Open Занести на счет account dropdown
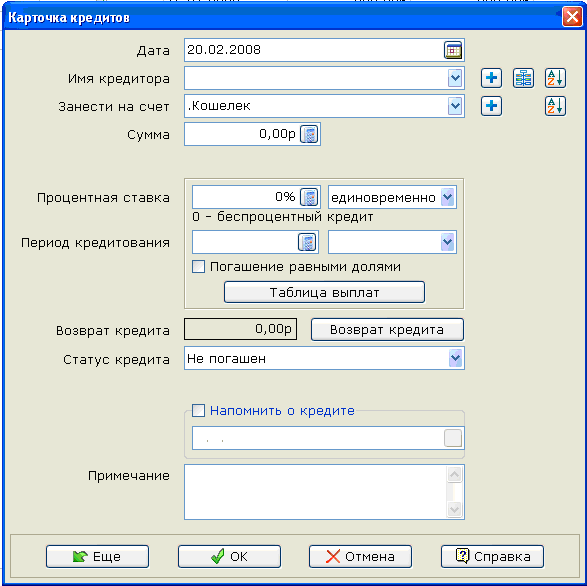587x586 pixels. 455,106
